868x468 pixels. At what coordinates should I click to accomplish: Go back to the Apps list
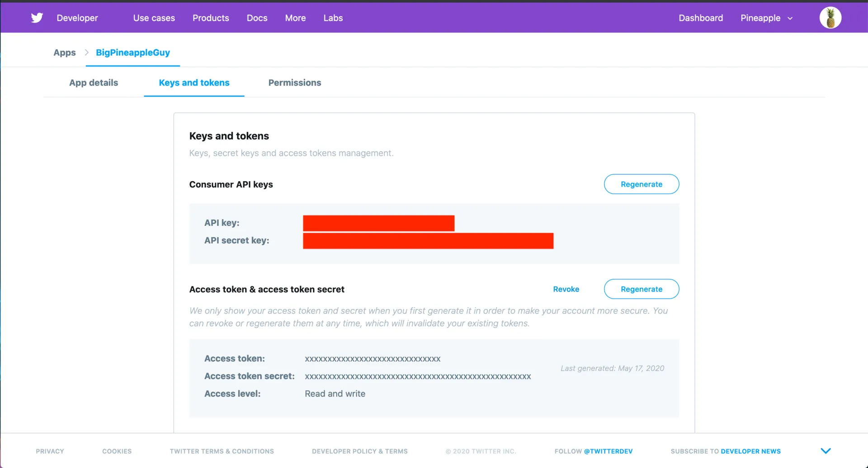pos(64,52)
